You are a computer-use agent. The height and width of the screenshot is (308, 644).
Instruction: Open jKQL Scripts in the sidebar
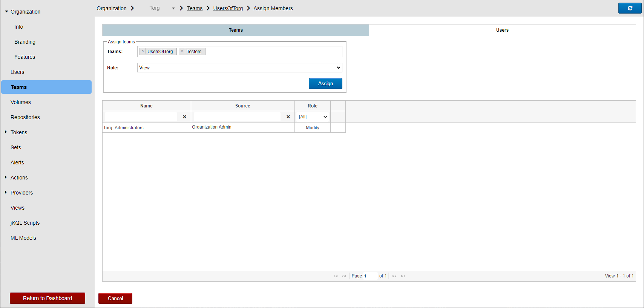coord(25,223)
